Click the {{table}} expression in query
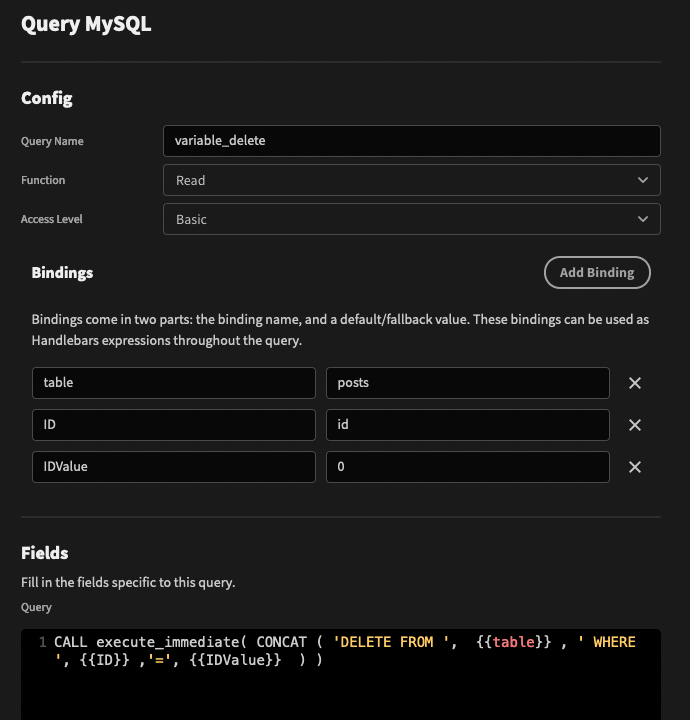The image size is (690, 720). (513, 642)
